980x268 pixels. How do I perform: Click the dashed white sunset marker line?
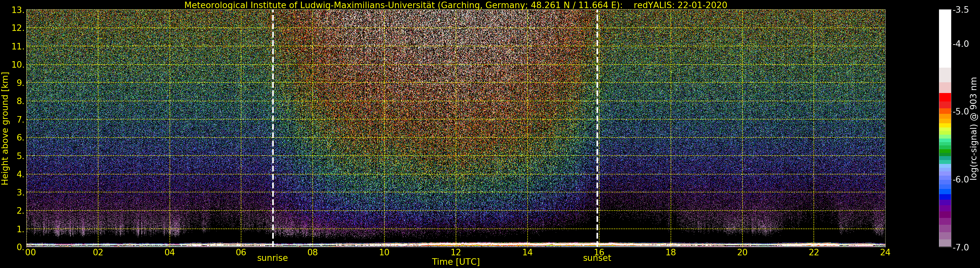pos(597,128)
